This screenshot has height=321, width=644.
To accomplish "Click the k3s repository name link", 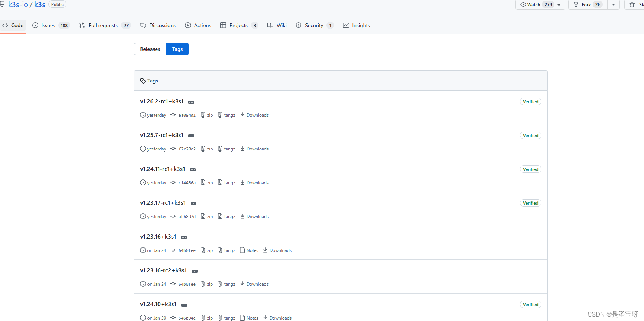I will pos(40,4).
